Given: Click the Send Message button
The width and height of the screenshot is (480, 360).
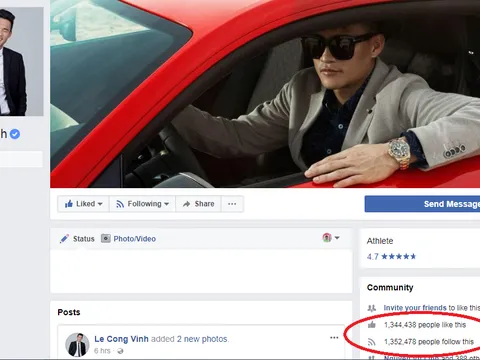Looking at the screenshot, I should coord(422,204).
